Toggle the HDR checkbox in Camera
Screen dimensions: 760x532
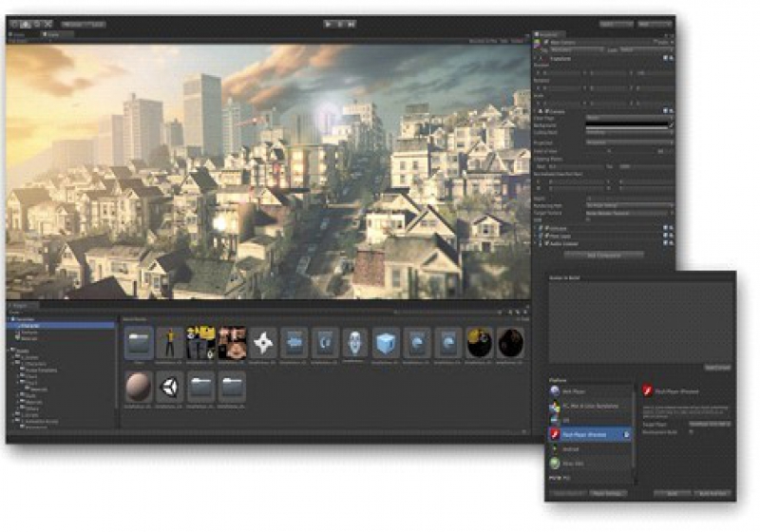pos(588,220)
